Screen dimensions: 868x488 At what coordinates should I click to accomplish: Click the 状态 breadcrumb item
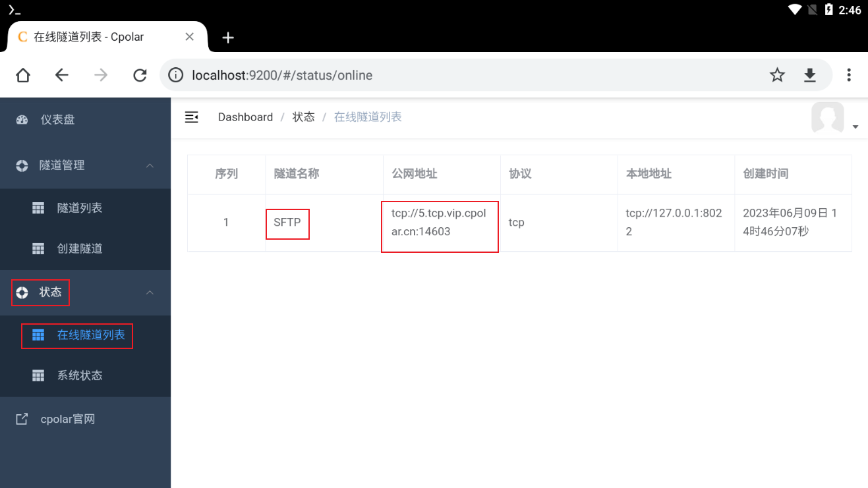point(303,117)
